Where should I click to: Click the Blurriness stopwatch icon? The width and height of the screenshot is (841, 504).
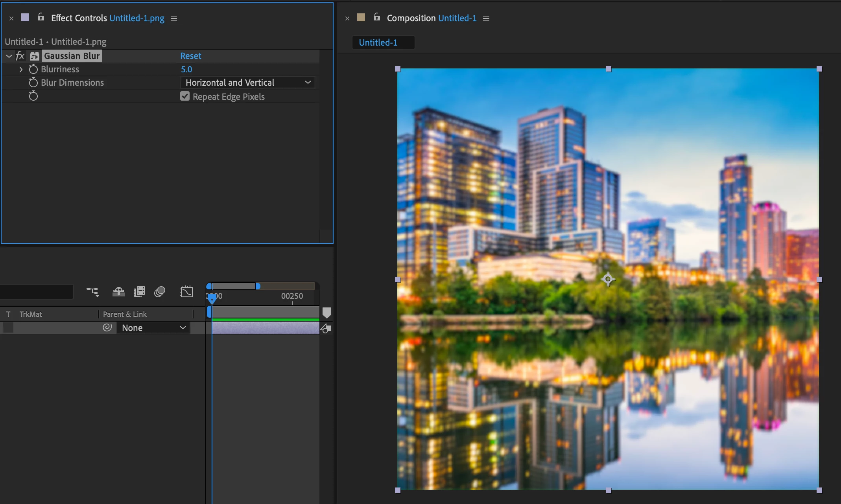tap(33, 69)
